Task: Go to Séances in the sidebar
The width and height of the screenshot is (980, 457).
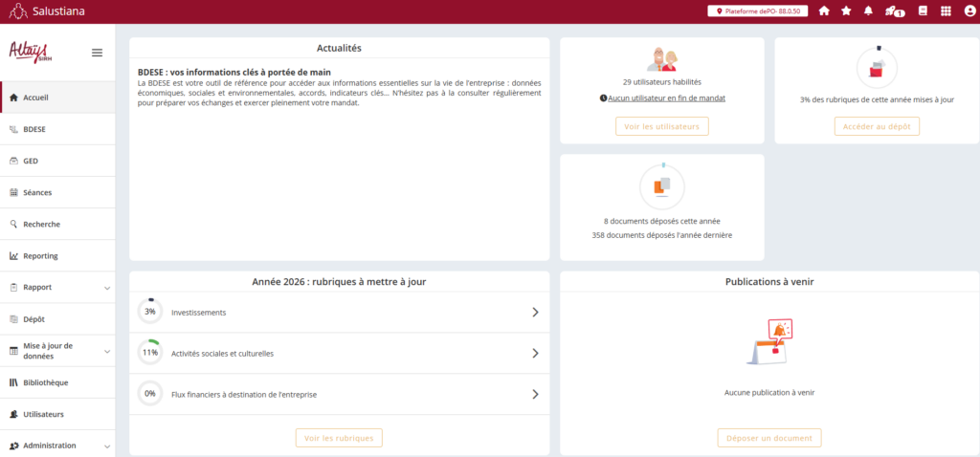Action: pyautogui.click(x=37, y=192)
